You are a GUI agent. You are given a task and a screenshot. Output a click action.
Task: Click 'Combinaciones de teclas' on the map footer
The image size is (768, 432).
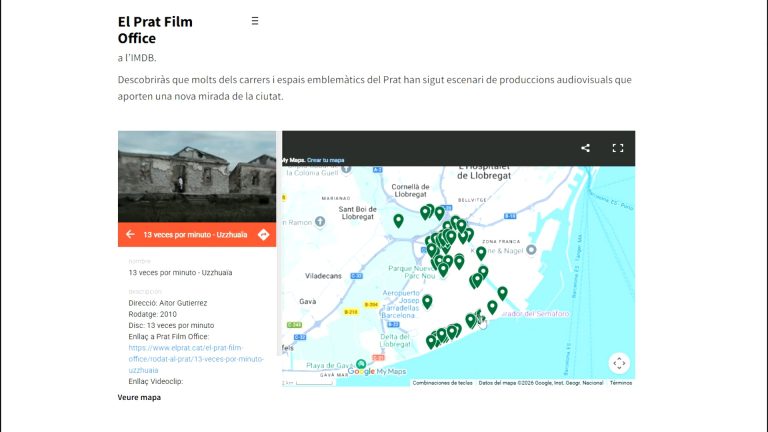(442, 383)
